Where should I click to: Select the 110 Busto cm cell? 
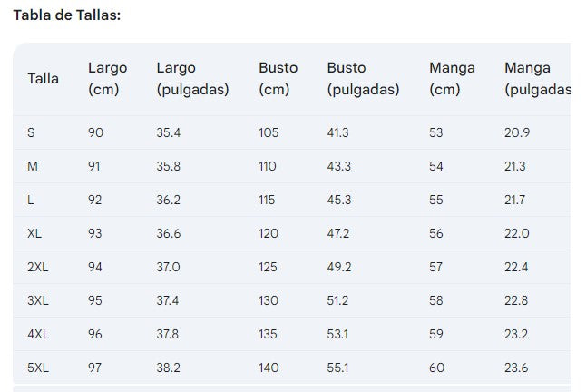(x=269, y=166)
